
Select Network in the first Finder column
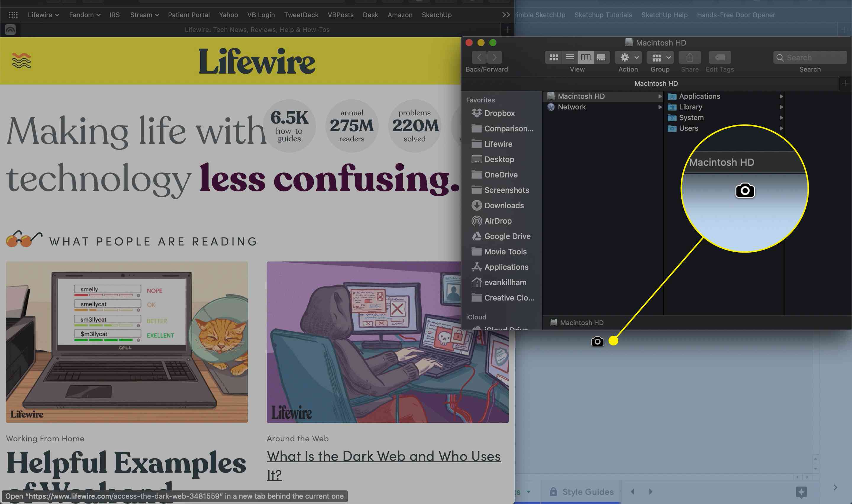coord(603,107)
